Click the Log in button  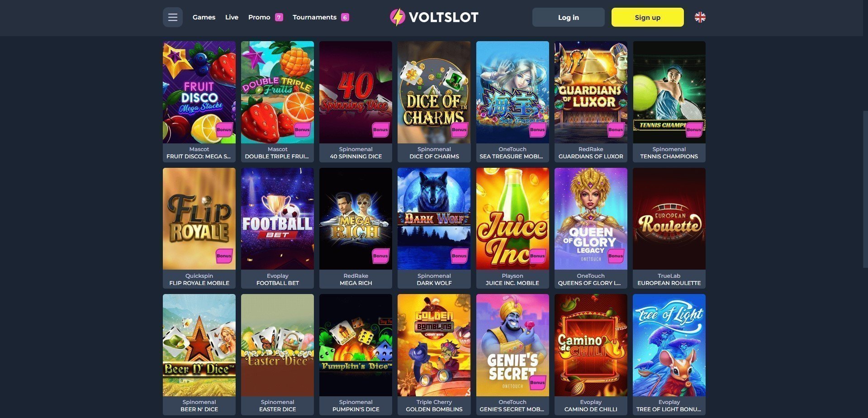(x=568, y=17)
